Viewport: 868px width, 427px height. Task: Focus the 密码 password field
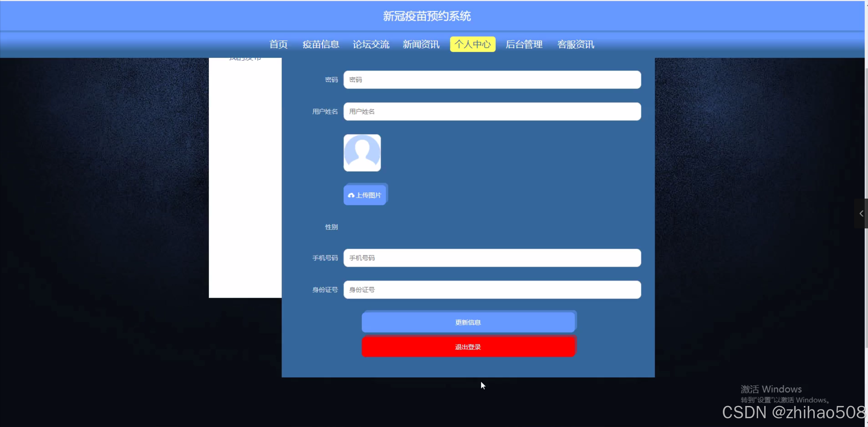coord(492,80)
